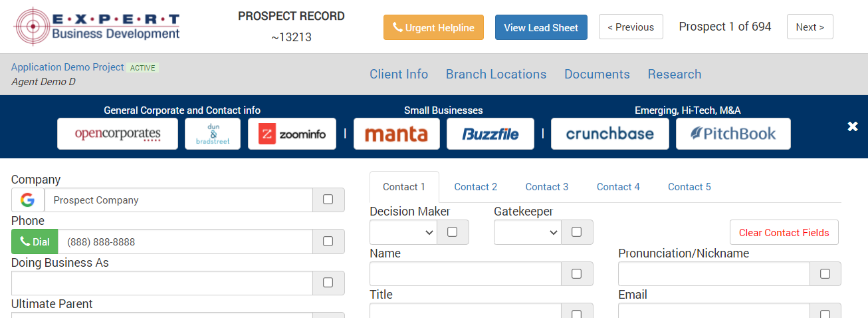Open the Client Info menu
This screenshot has height=318, width=868.
tap(399, 74)
